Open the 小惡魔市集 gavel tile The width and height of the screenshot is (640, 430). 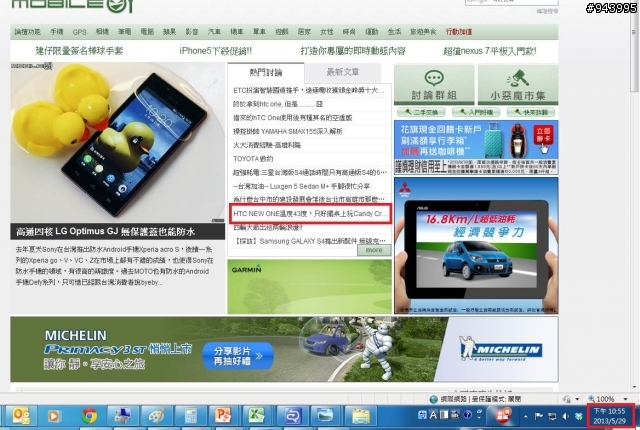518,84
